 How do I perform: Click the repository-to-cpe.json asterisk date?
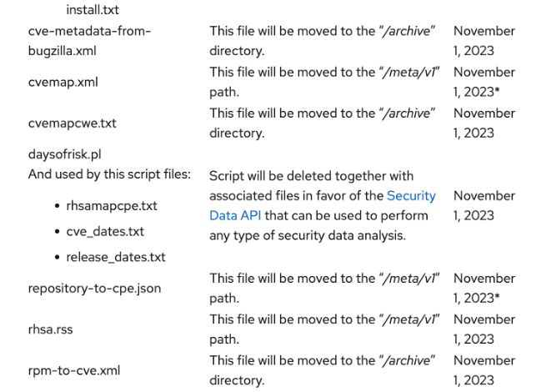[x=484, y=289]
